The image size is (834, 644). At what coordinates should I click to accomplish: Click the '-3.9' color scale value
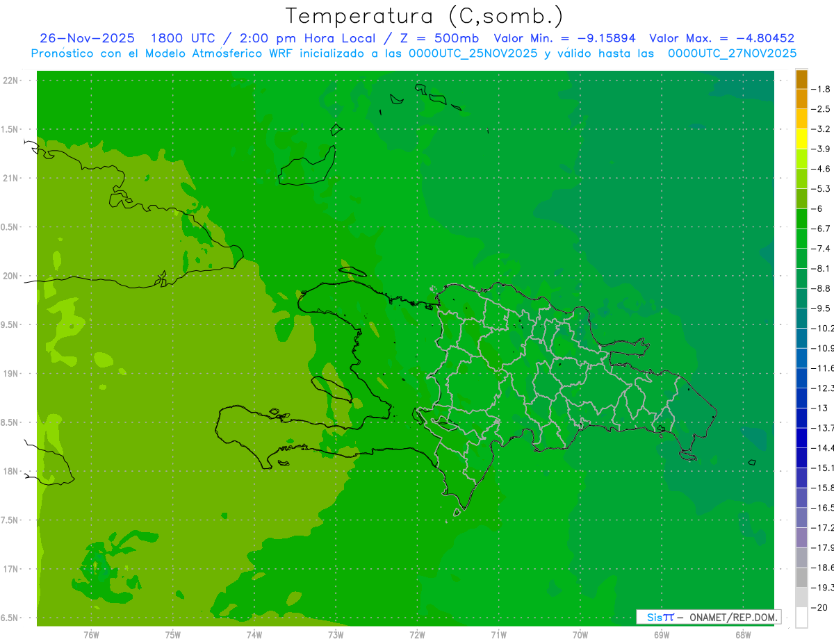(821, 149)
